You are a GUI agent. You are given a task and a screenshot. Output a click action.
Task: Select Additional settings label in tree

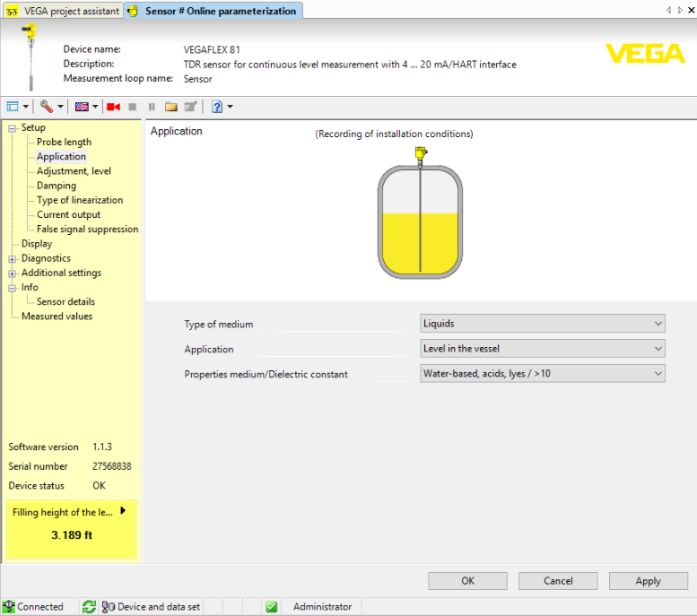click(61, 273)
